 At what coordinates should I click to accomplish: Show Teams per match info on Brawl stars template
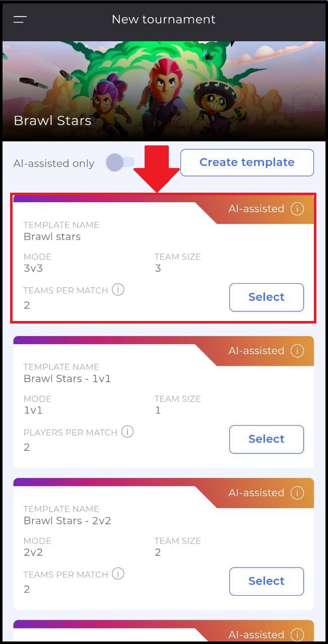point(118,290)
